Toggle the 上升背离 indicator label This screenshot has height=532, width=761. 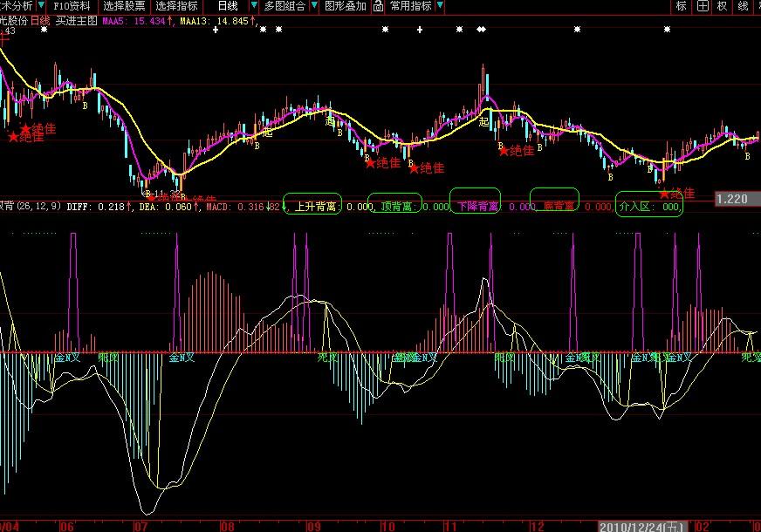tap(312, 207)
